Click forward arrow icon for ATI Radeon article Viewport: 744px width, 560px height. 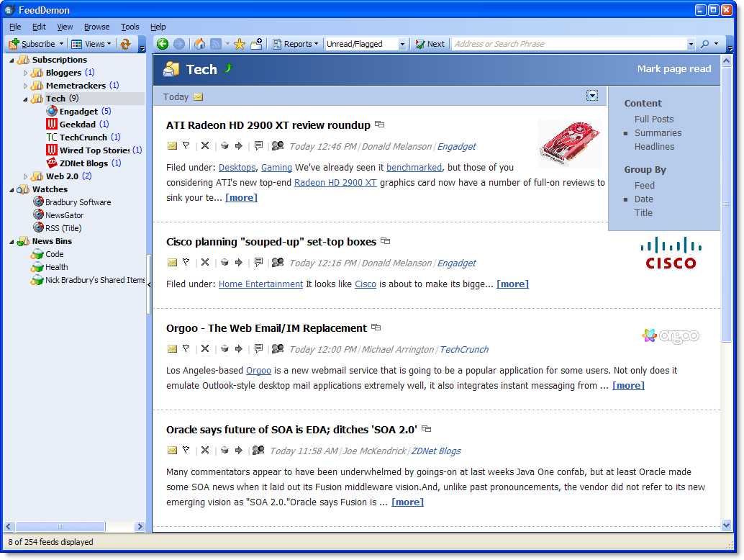point(239,145)
